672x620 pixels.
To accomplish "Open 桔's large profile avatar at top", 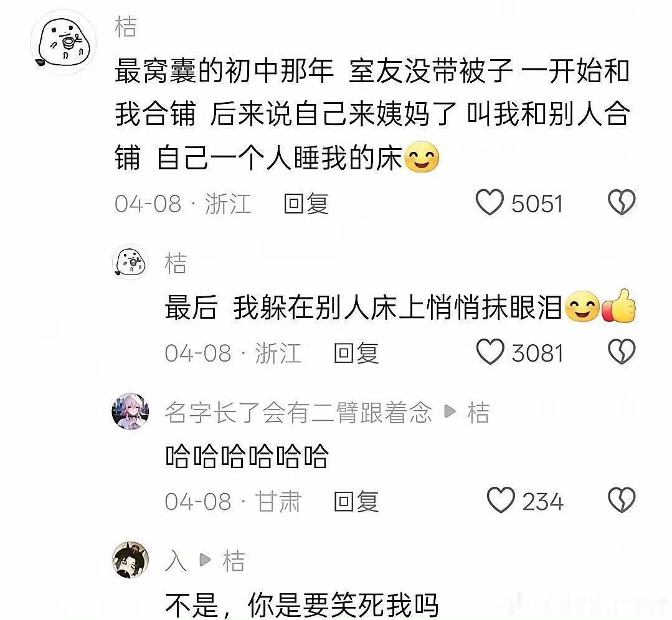I will pos(64,42).
